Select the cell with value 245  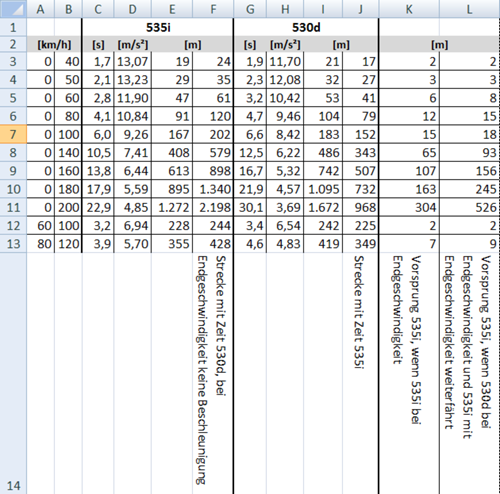tap(469, 189)
